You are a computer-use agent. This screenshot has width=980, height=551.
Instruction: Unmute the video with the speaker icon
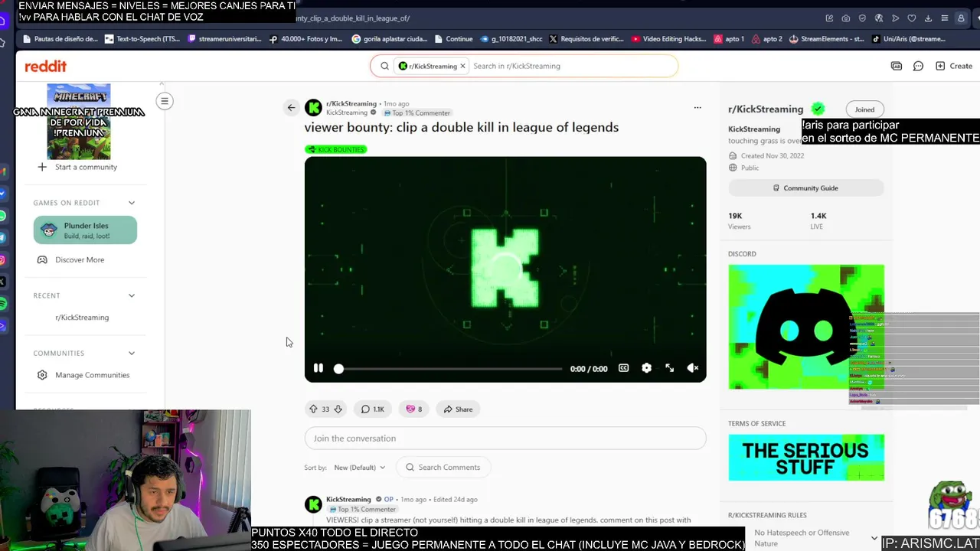(x=692, y=368)
